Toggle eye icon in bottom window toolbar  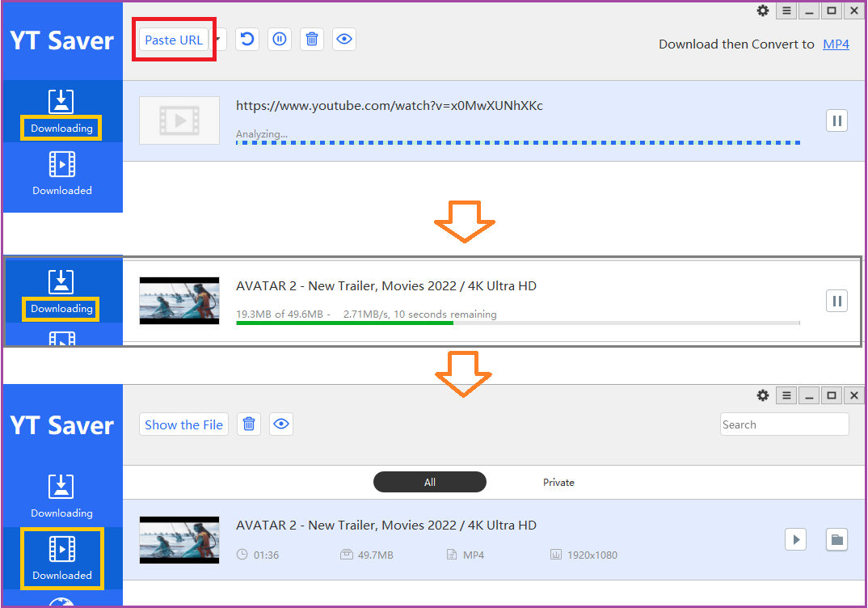pyautogui.click(x=281, y=424)
